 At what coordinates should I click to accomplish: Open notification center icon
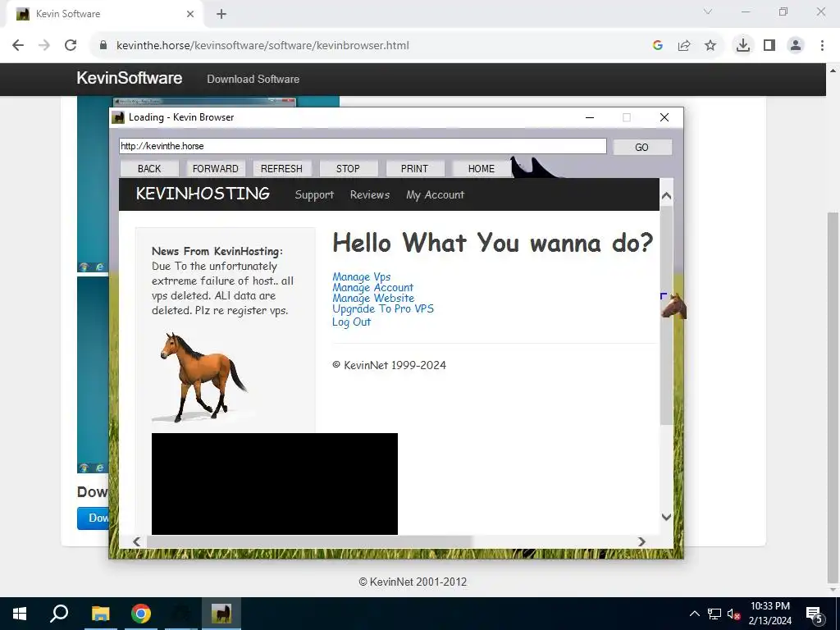[815, 614]
